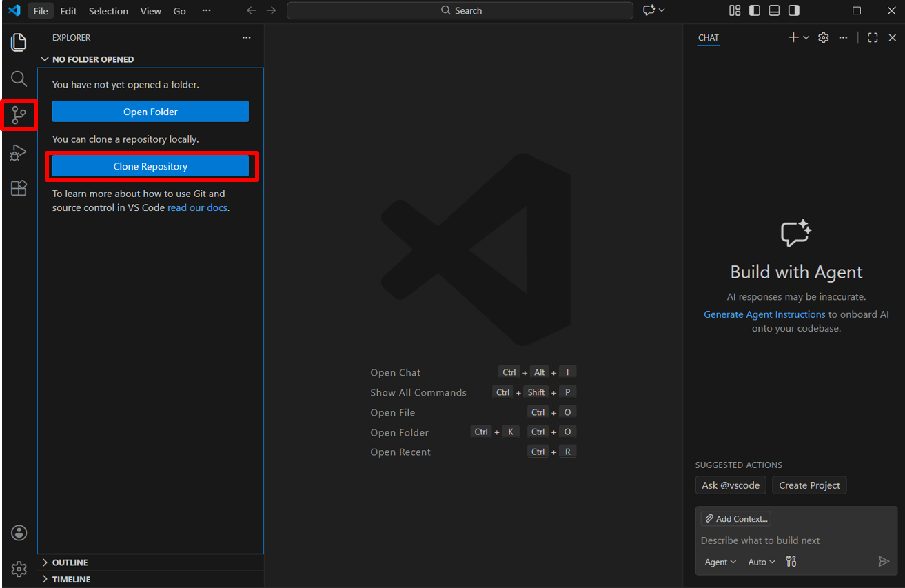Open chat settings gear in the Chat panel
The image size is (905, 588).
tap(823, 38)
